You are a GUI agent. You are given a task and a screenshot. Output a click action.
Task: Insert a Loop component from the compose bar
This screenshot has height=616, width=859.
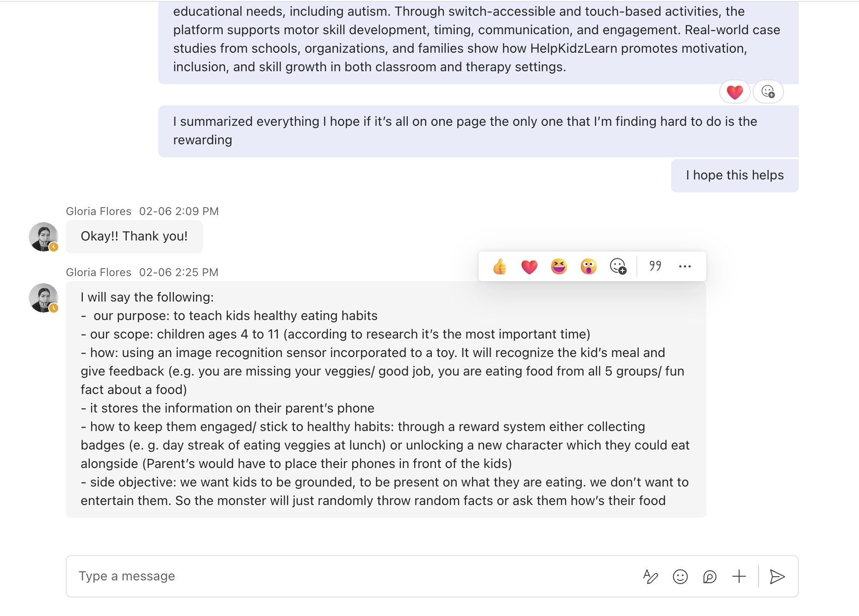[710, 577]
